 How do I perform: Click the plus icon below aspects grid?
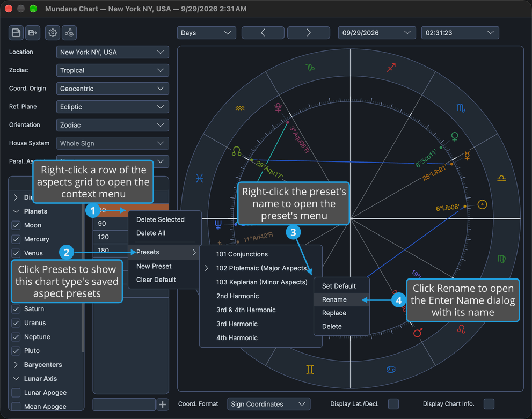click(x=163, y=405)
